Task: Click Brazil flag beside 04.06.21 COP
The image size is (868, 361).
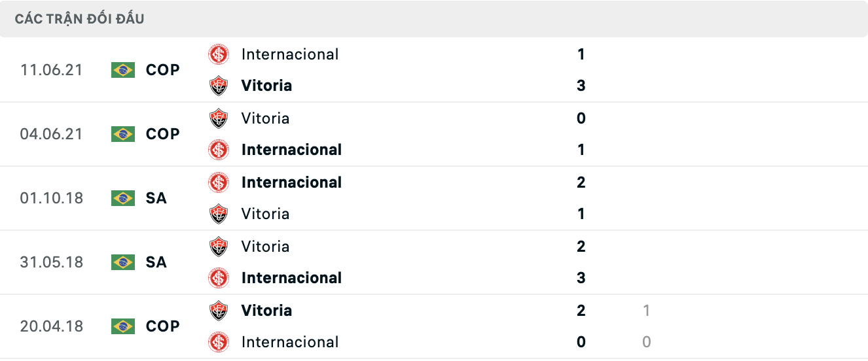Action: click(x=122, y=134)
